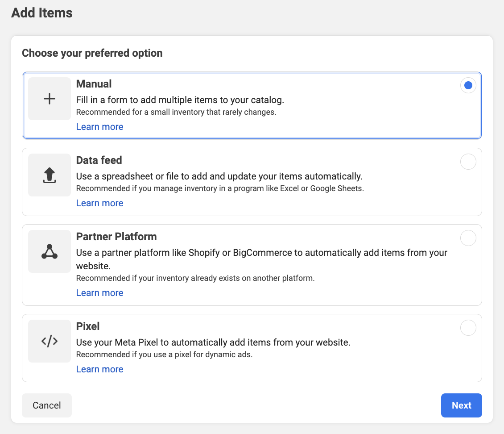Viewport: 504px width, 434px height.
Task: Select the Data feed radio button
Action: (x=468, y=162)
